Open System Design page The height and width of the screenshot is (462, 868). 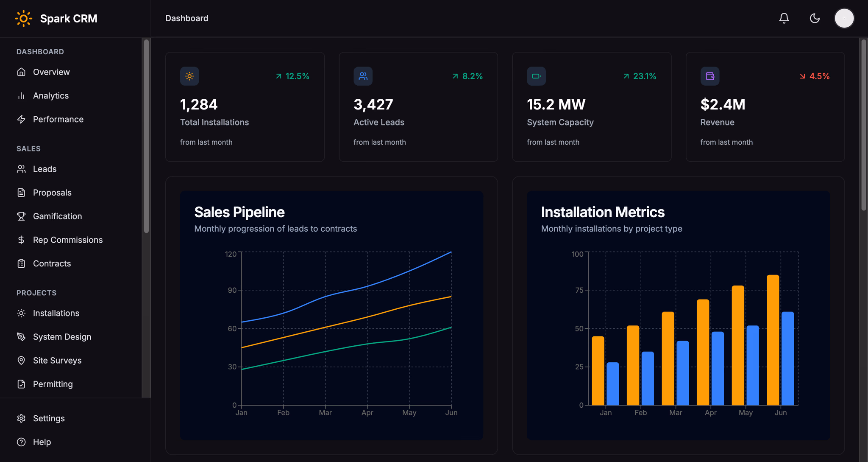[62, 337]
